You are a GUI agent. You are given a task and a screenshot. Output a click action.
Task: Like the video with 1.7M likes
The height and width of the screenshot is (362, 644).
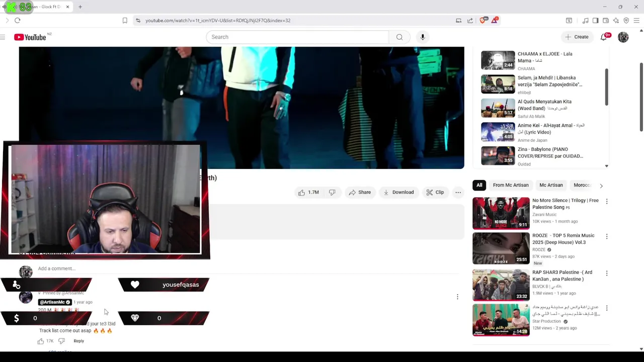point(308,192)
